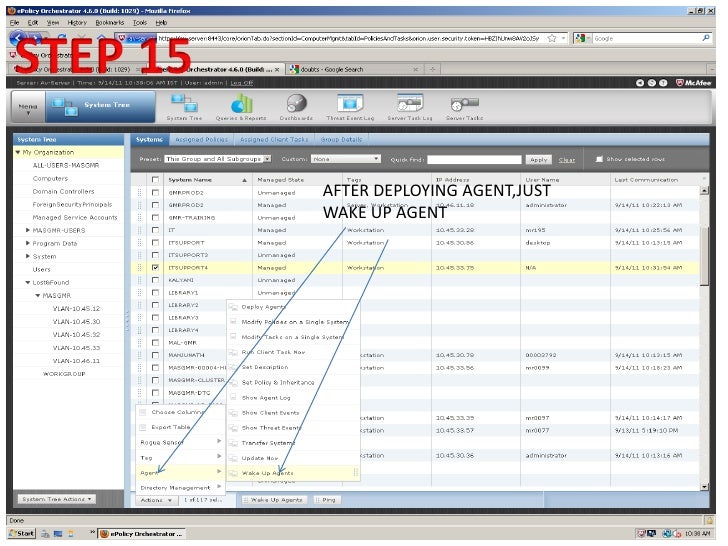This screenshot has height=546, width=728.
Task: Tick the IT system checkbox
Action: (156, 230)
